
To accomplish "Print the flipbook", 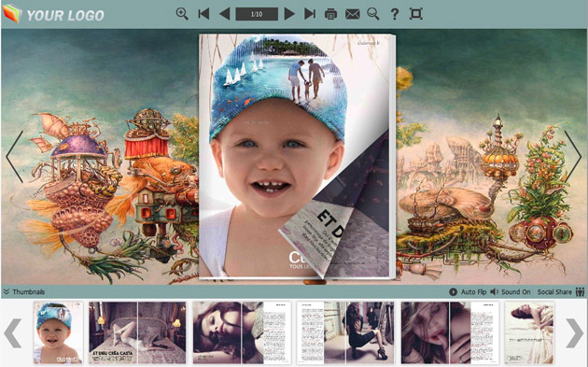I will point(330,14).
